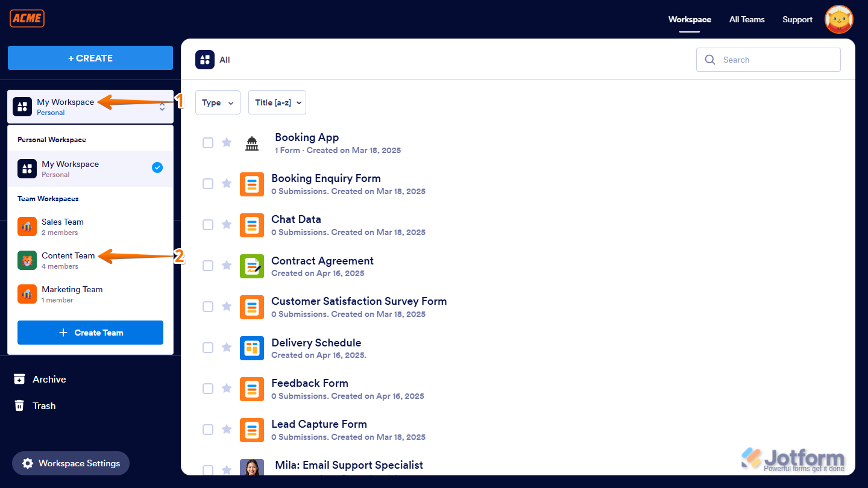Image resolution: width=868 pixels, height=488 pixels.
Task: Open the Trash icon
Action: [19, 405]
